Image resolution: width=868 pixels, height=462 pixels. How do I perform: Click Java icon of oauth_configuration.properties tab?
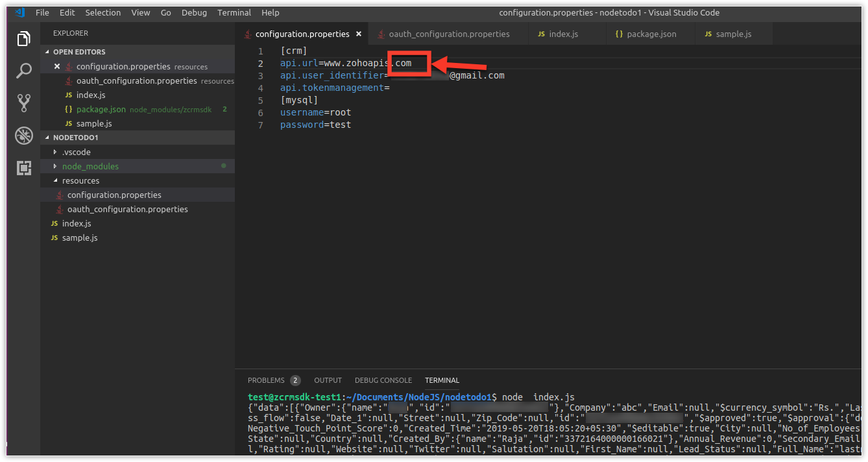(x=381, y=34)
